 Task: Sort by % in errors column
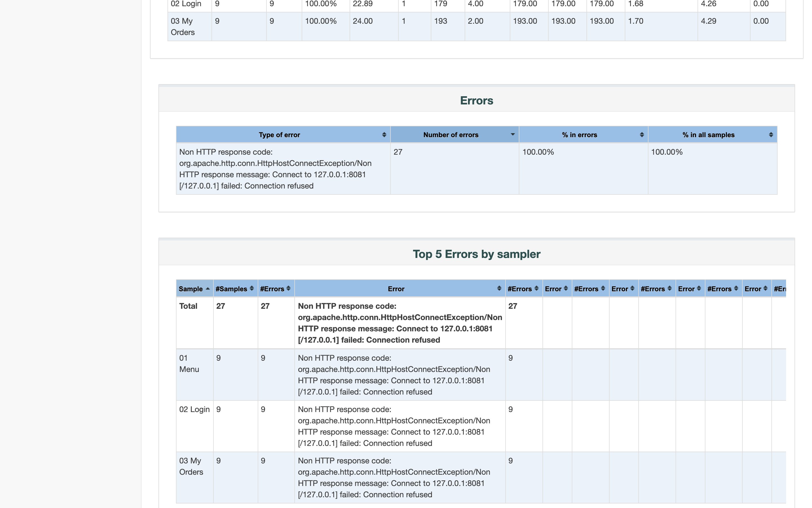[583, 135]
